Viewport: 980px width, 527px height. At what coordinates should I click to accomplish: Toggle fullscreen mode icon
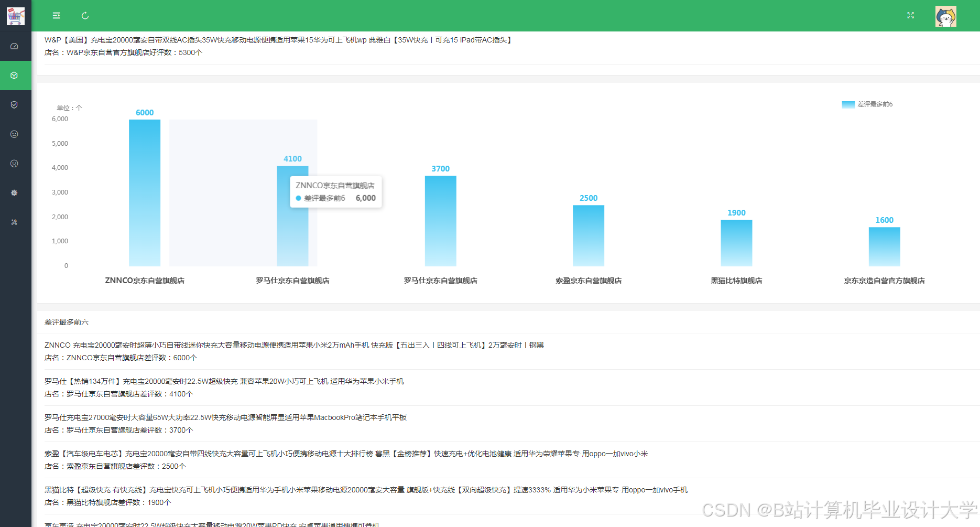pos(911,16)
